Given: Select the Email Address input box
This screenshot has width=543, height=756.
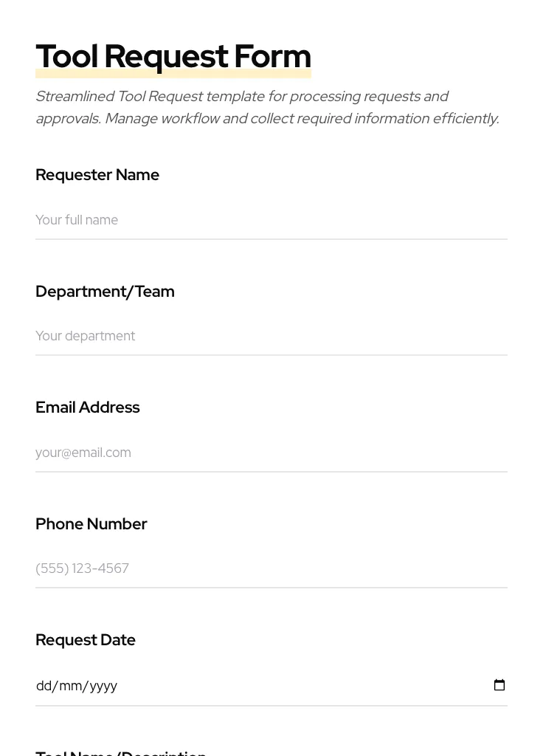Looking at the screenshot, I should click(x=271, y=453).
